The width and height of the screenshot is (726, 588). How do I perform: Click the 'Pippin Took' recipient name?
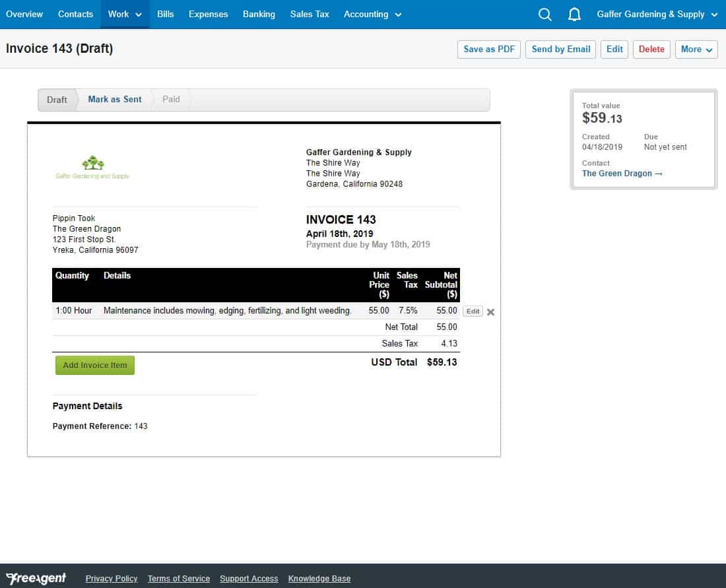74,218
